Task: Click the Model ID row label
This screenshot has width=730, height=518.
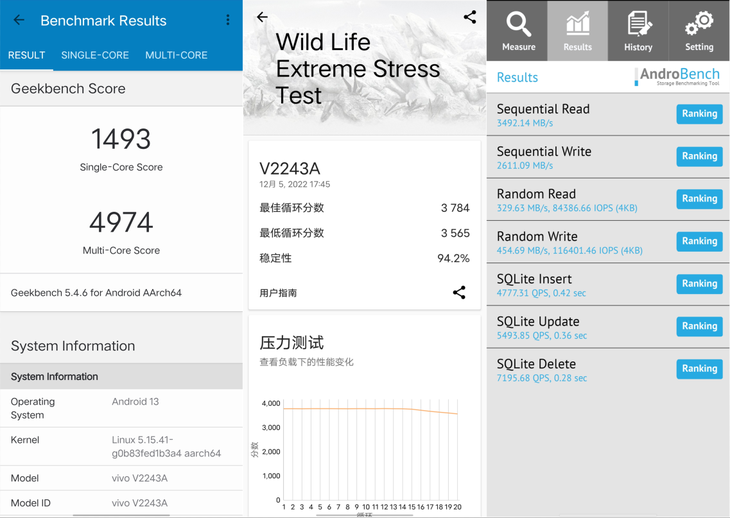Action: (x=31, y=503)
